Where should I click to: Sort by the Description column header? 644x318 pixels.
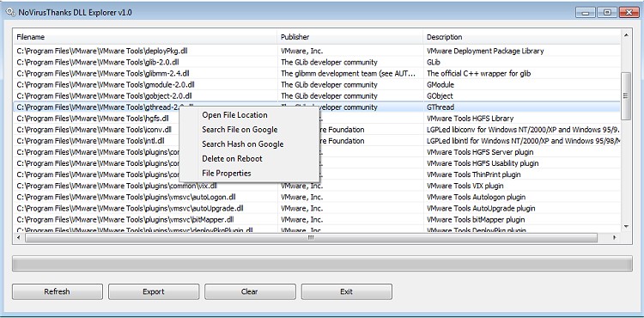click(x=521, y=37)
